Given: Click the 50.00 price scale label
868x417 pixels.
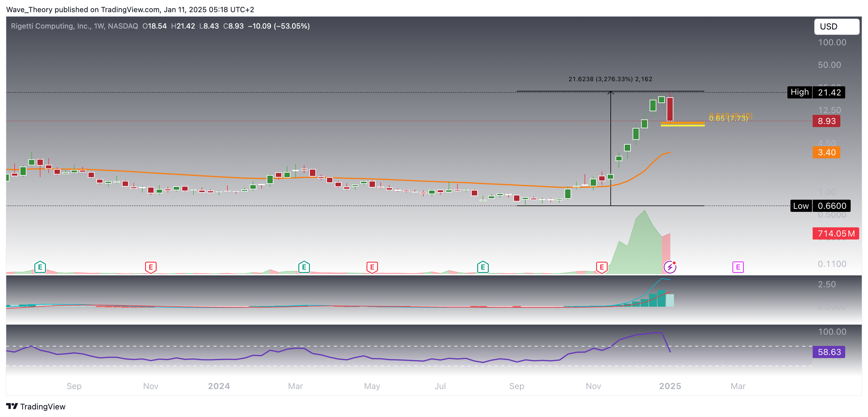Looking at the screenshot, I should point(830,65).
